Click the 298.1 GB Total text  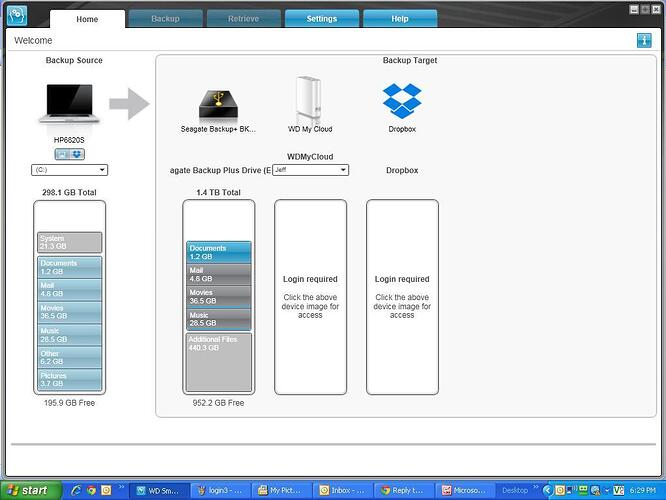[x=69, y=192]
